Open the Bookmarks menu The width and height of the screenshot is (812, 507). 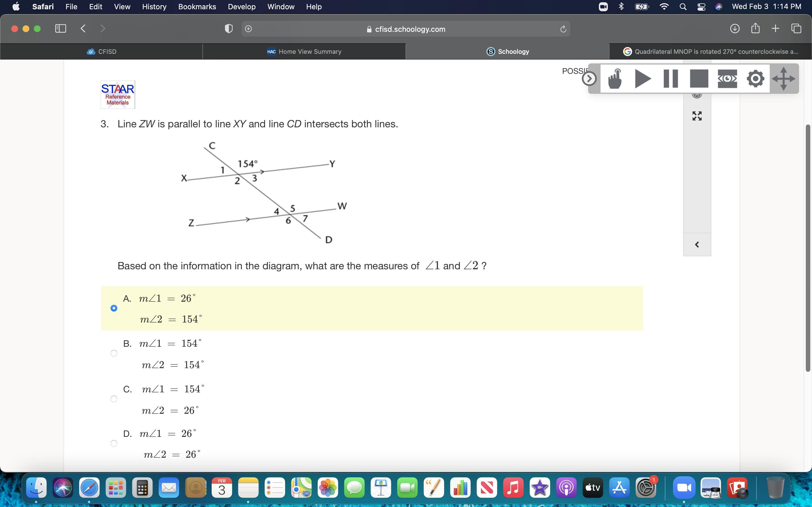pyautogui.click(x=197, y=7)
